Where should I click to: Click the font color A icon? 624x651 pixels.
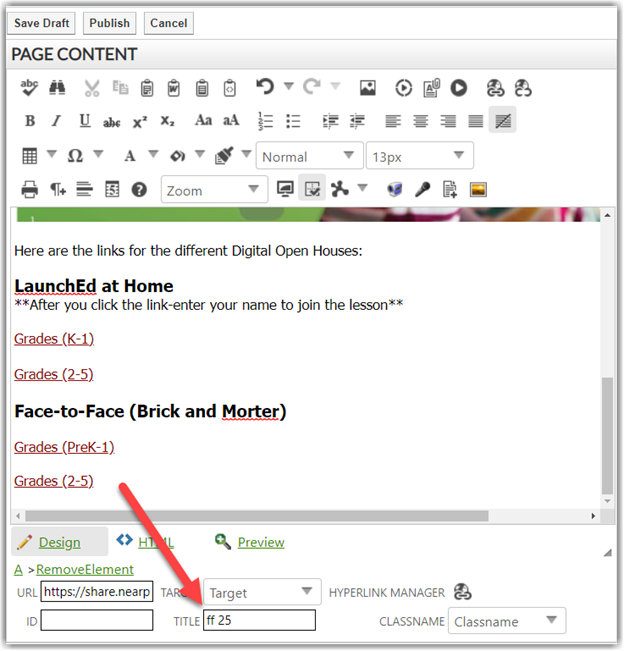[x=130, y=156]
